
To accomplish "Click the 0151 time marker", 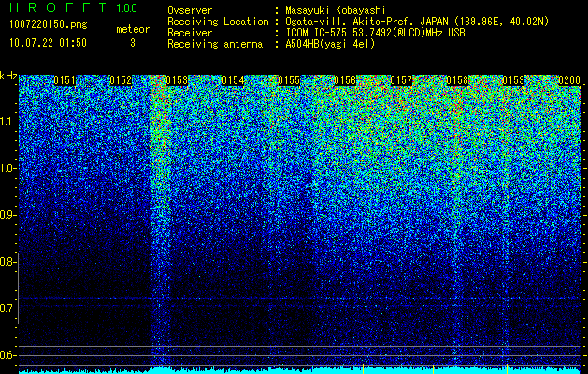I will point(65,80).
